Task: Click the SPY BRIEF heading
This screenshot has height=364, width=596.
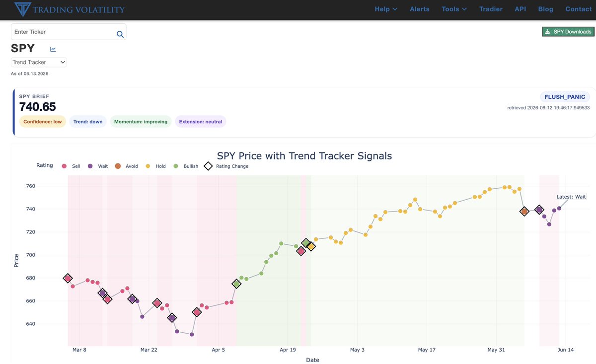Action: (x=34, y=96)
